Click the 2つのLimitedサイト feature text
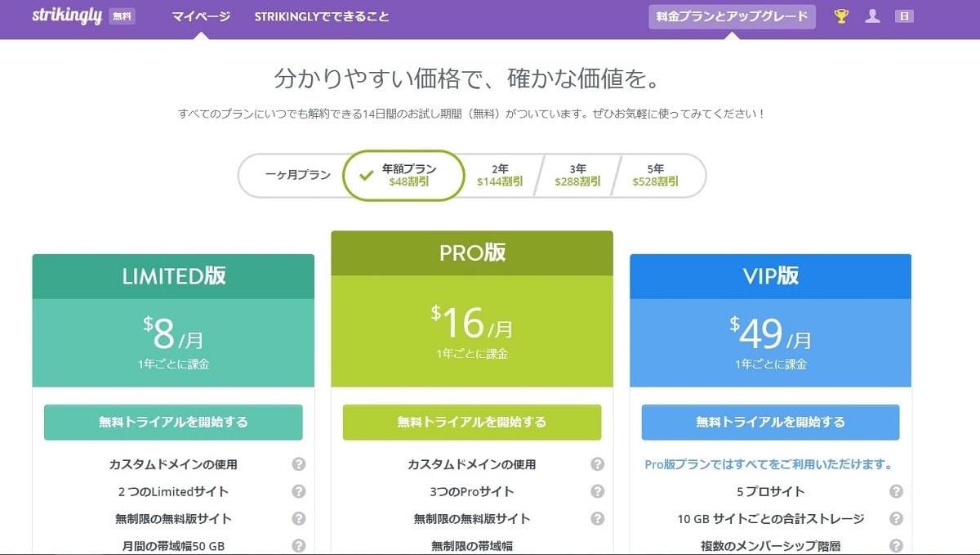Viewport: 980px width, 555px height. pos(173,491)
